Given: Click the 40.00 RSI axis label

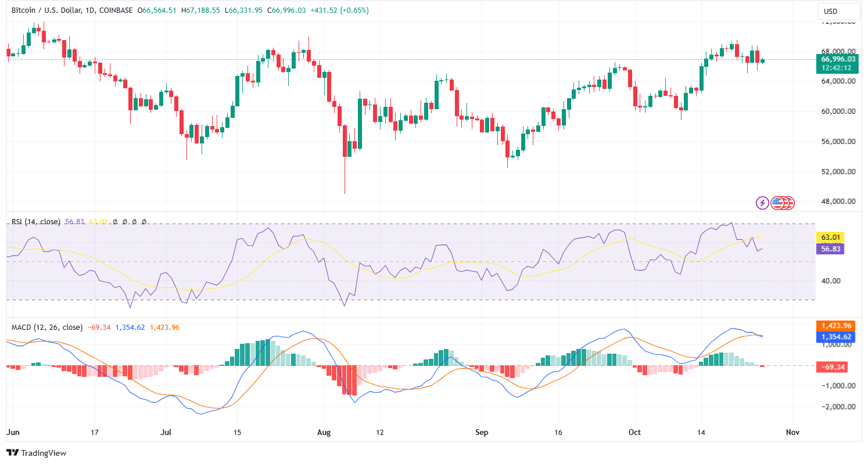Looking at the screenshot, I should pyautogui.click(x=831, y=280).
